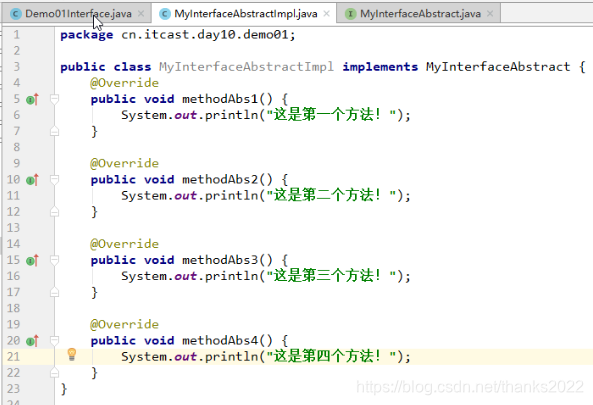Click the italic out field on line 11
This screenshot has height=405, width=593.
click(x=185, y=196)
